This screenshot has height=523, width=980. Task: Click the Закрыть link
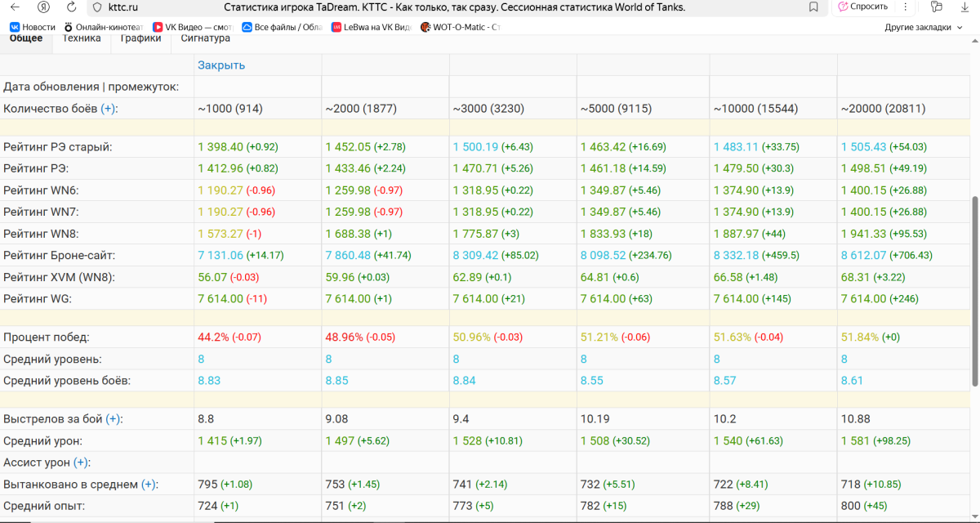(221, 65)
